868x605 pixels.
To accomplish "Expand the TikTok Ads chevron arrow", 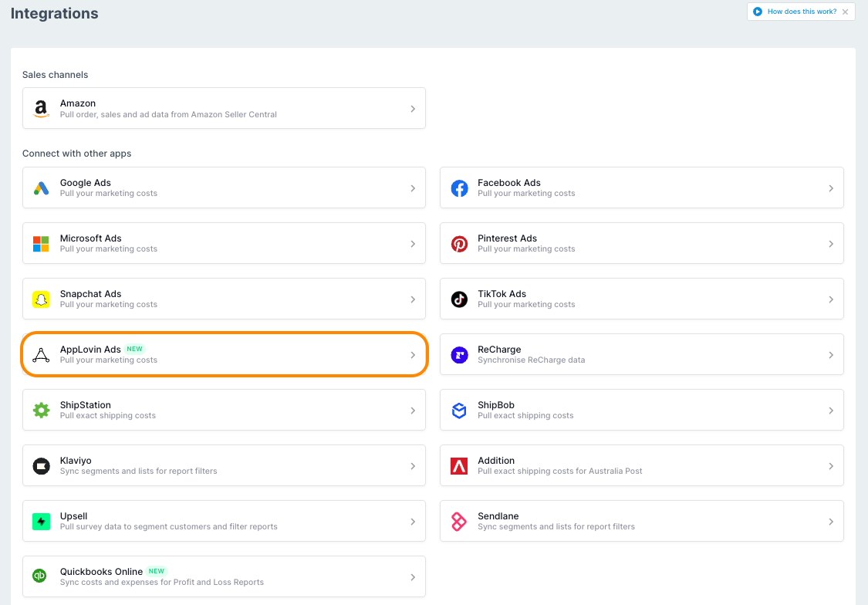I will tap(831, 299).
